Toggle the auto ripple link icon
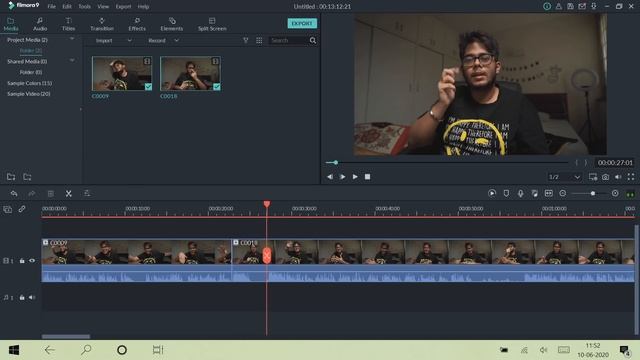 22,209
